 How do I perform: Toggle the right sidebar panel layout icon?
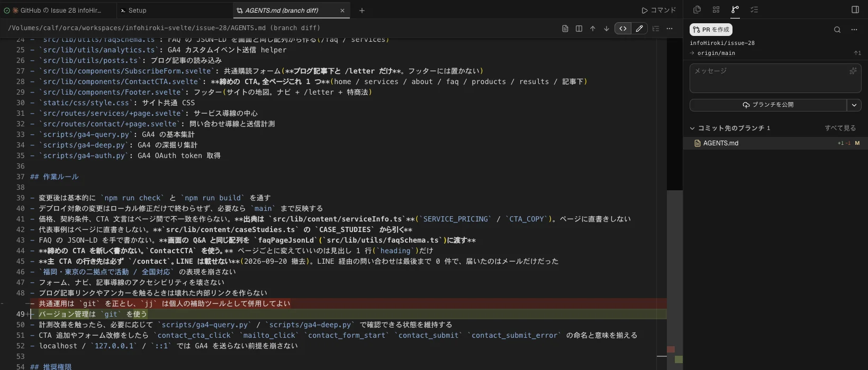click(855, 10)
